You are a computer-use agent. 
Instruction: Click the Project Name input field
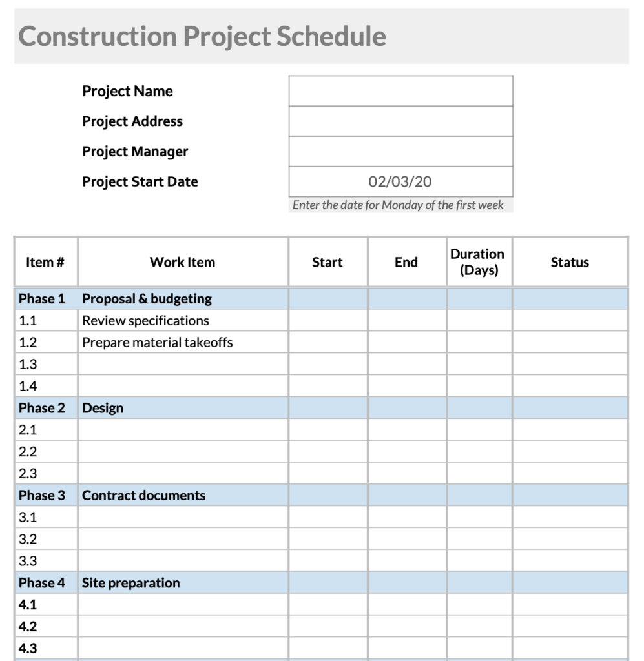click(400, 91)
